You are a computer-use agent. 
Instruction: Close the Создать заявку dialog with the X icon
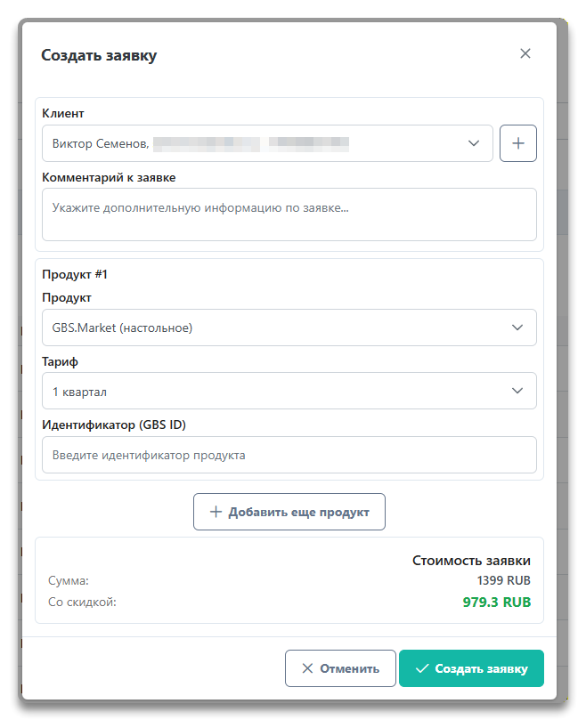click(x=525, y=53)
